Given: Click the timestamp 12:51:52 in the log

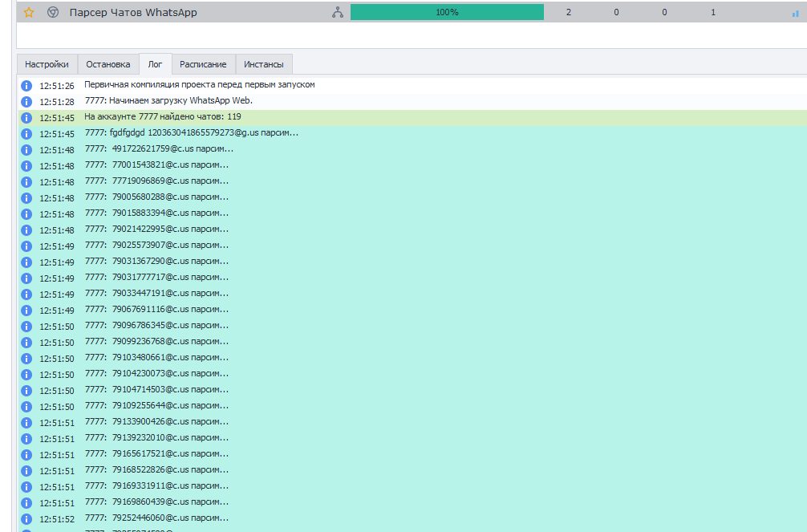Looking at the screenshot, I should point(57,519).
